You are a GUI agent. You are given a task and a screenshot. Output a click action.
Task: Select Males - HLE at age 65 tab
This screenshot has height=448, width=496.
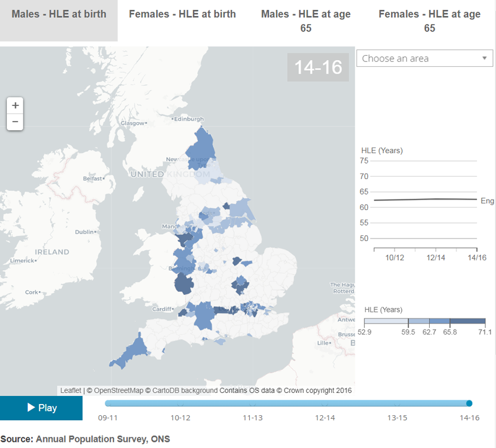(306, 21)
